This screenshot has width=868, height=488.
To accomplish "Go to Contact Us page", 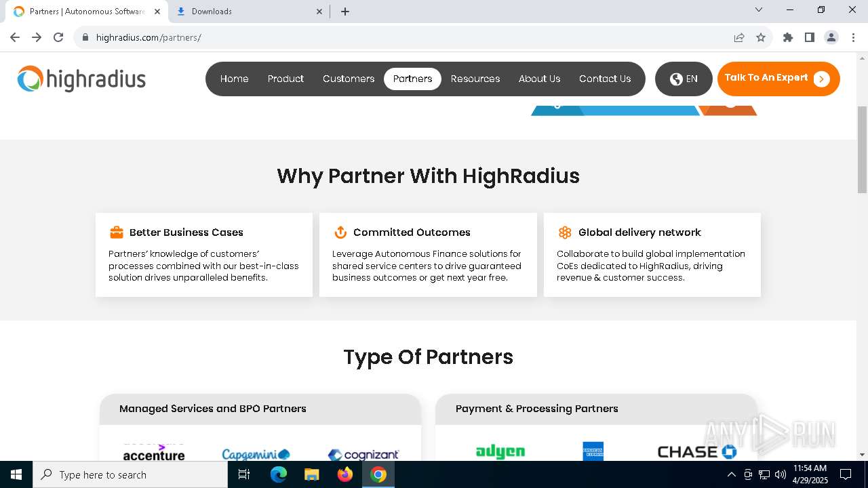I will [x=605, y=79].
